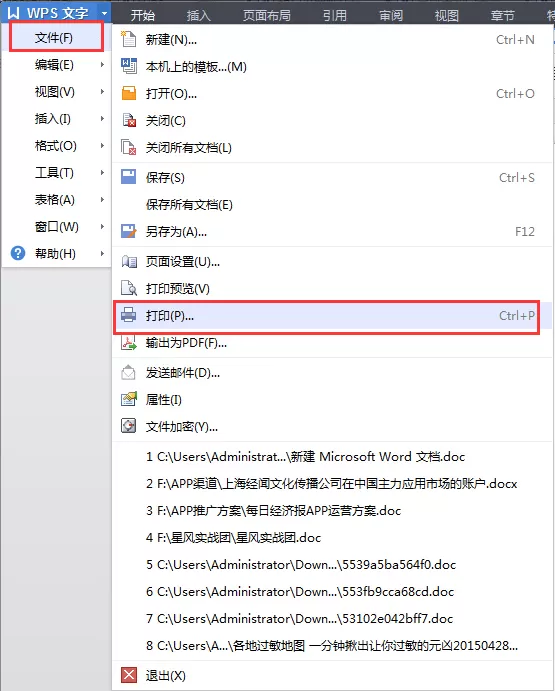Open the 窗口(W) menu entry
555x691 pixels.
(56, 227)
